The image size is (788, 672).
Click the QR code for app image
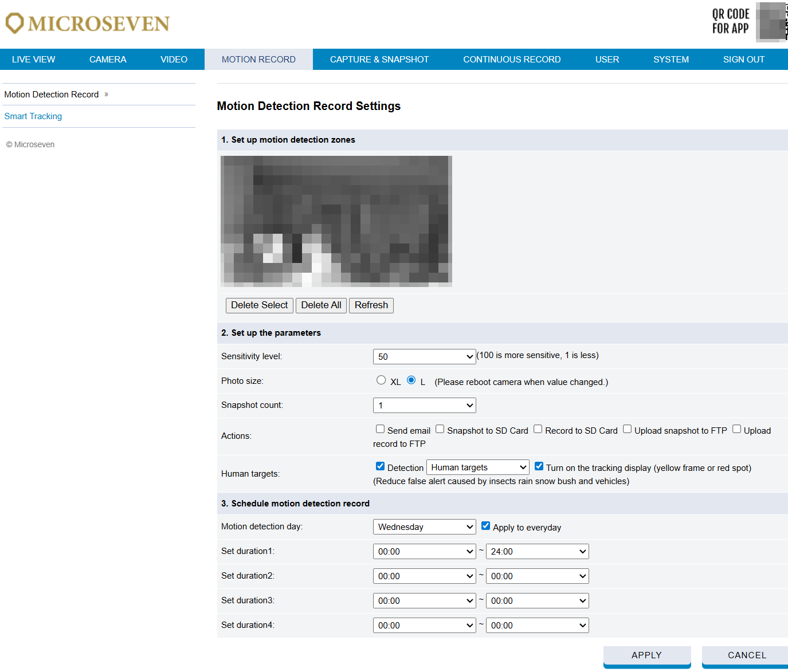point(771,22)
